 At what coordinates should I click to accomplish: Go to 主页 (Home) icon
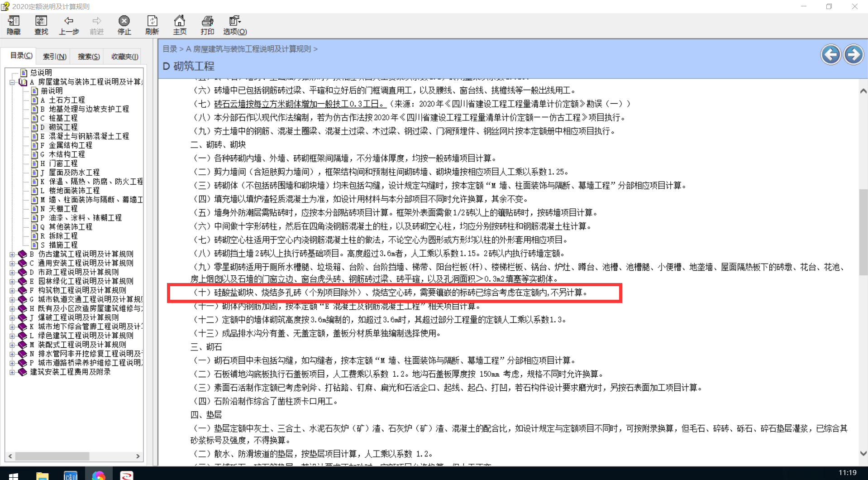[180, 25]
